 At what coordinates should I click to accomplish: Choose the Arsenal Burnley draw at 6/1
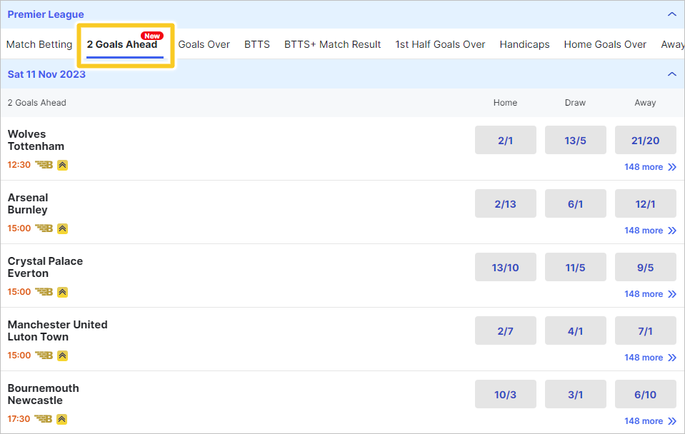coord(575,204)
